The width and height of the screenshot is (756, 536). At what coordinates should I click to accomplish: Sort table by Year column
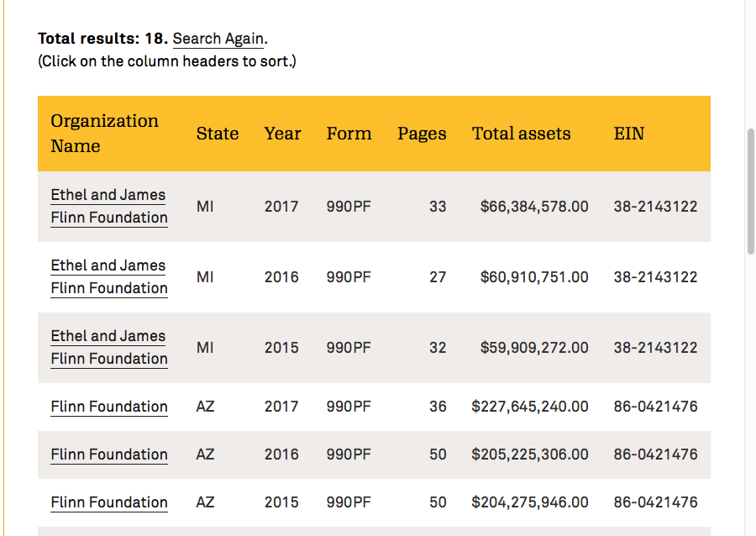click(x=282, y=134)
